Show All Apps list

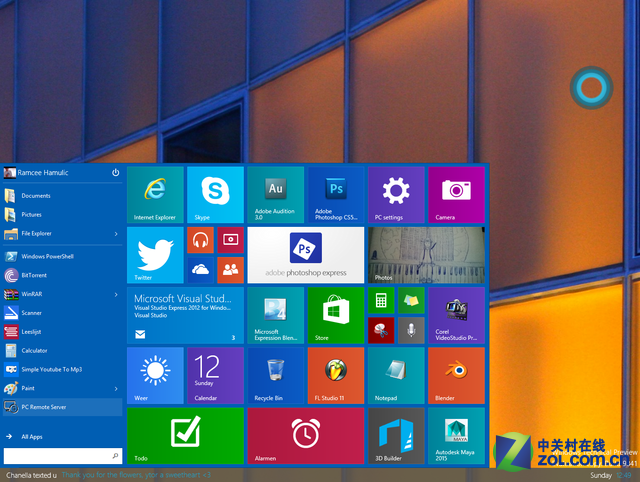[x=62, y=437]
